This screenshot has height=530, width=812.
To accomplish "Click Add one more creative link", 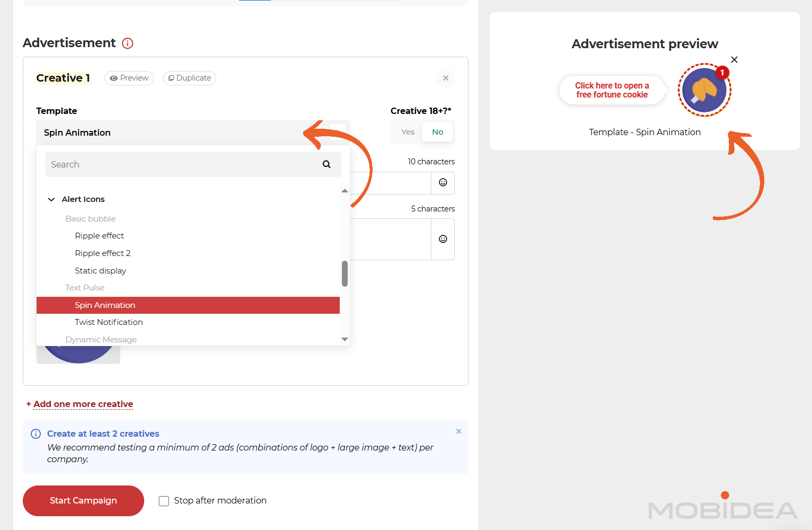I will [83, 404].
